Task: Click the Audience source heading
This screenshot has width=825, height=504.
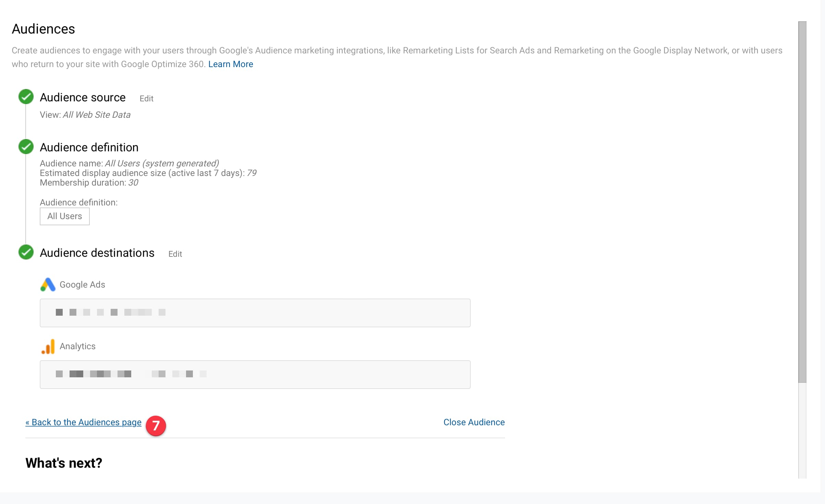Action: click(83, 98)
